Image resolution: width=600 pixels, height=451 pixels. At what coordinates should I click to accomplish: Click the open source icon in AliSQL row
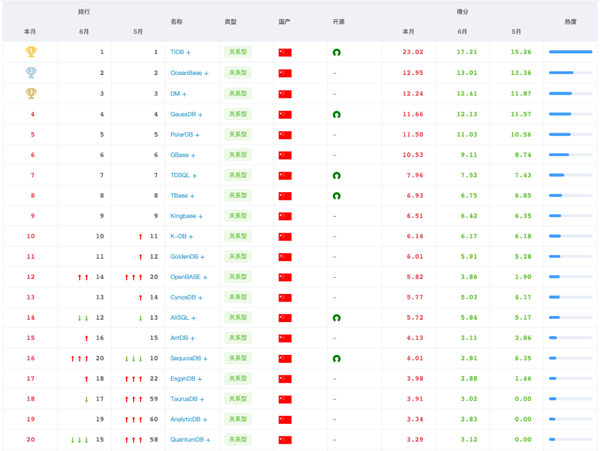point(337,317)
